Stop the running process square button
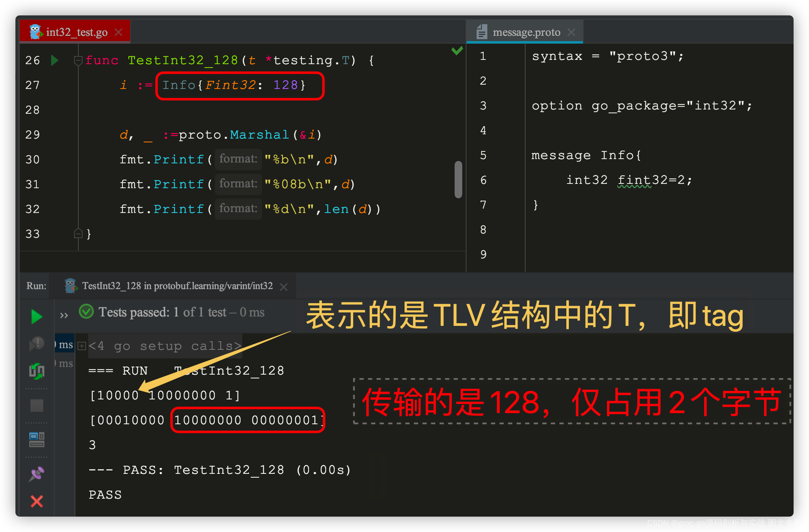Image resolution: width=809 pixels, height=532 pixels. tap(37, 405)
